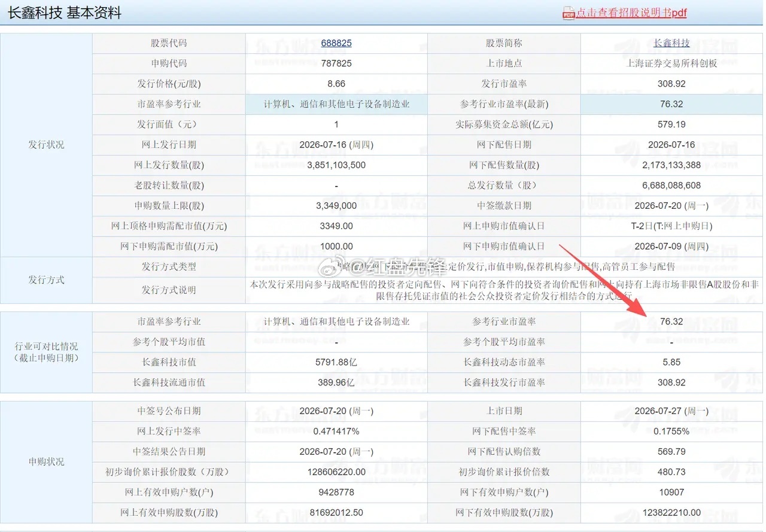Click the market cap value 5791.88亿
766x532 pixels.
click(336, 362)
